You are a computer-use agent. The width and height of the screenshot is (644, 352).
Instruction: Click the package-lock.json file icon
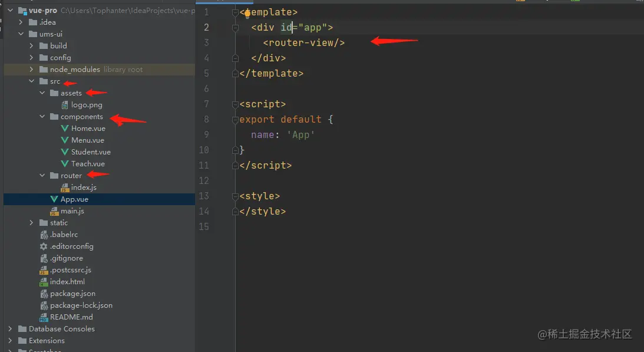coord(44,305)
